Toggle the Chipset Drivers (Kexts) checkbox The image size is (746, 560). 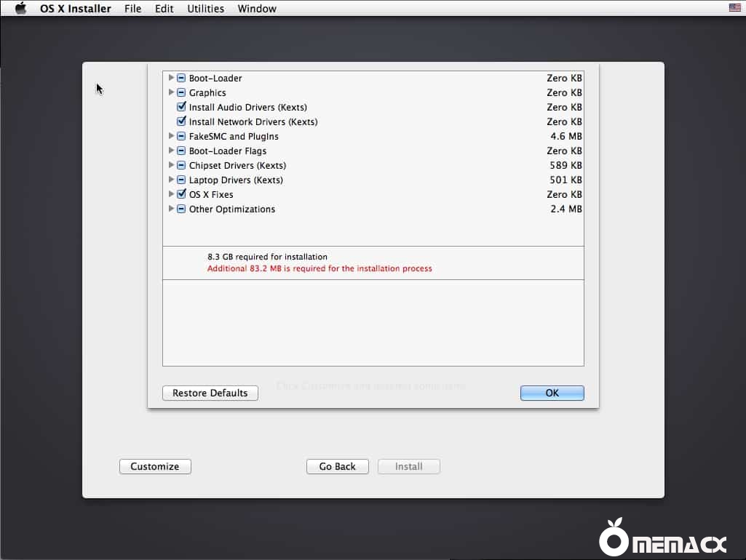tap(181, 165)
